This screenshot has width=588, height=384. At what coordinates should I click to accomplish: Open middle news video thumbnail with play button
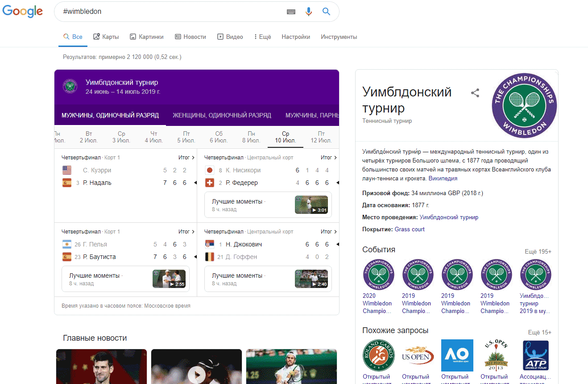[196, 367]
